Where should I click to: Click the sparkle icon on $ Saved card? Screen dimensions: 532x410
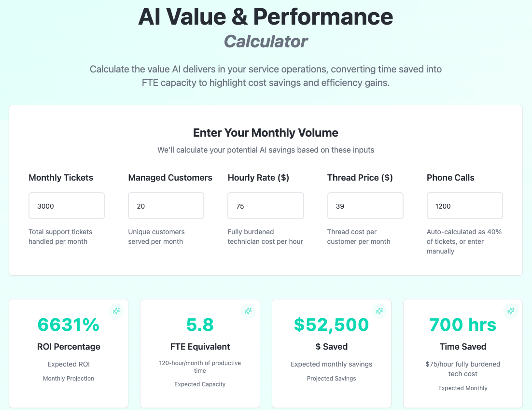click(x=379, y=311)
